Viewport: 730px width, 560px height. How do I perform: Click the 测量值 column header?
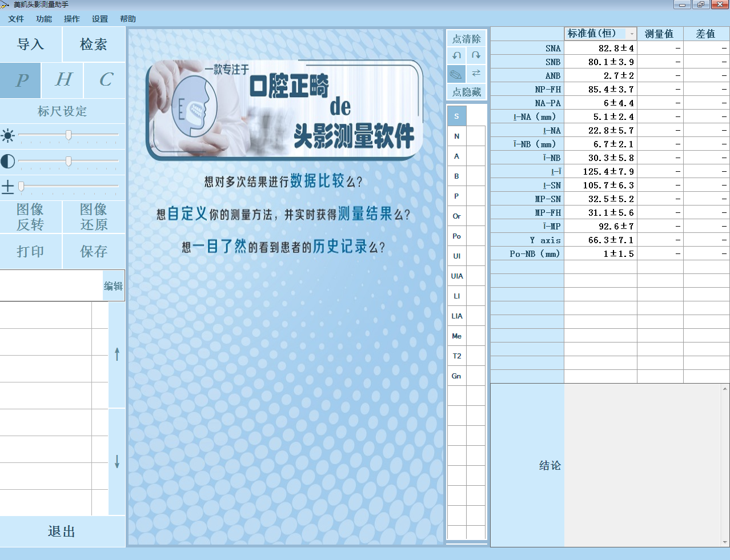click(x=660, y=34)
